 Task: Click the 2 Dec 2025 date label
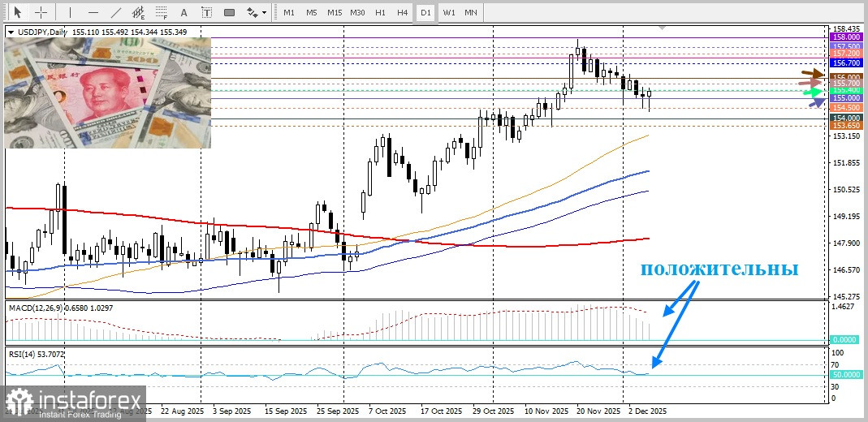point(647,412)
